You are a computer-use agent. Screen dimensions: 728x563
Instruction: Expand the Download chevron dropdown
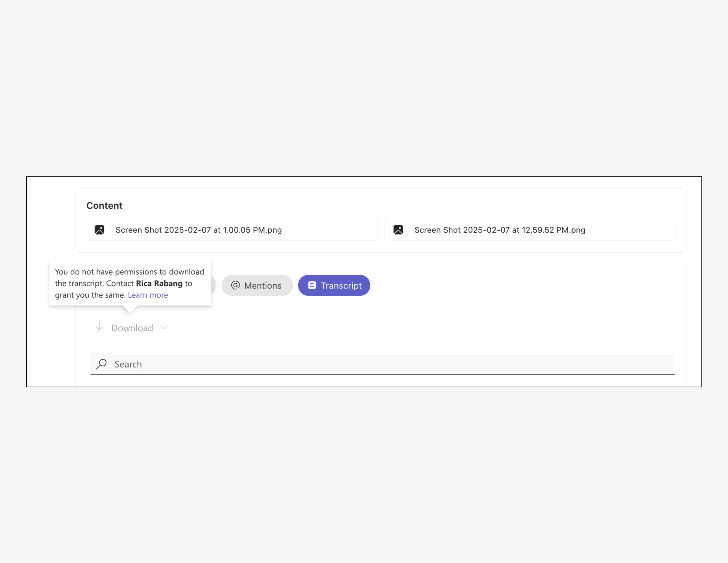coord(163,327)
